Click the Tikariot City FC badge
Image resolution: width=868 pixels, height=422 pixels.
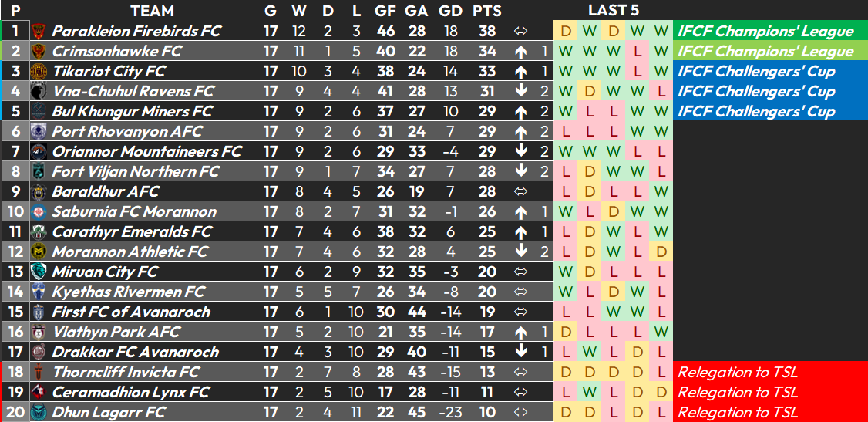39,72
